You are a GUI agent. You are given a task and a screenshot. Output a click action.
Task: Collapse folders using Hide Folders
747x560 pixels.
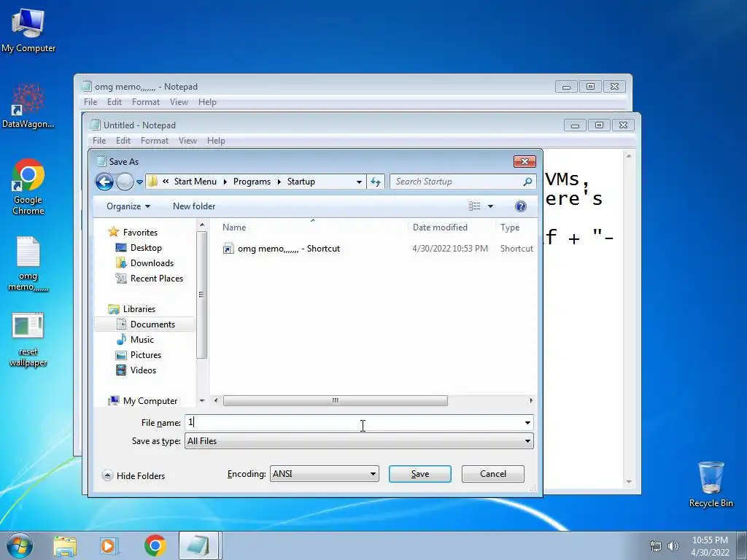[x=133, y=475]
